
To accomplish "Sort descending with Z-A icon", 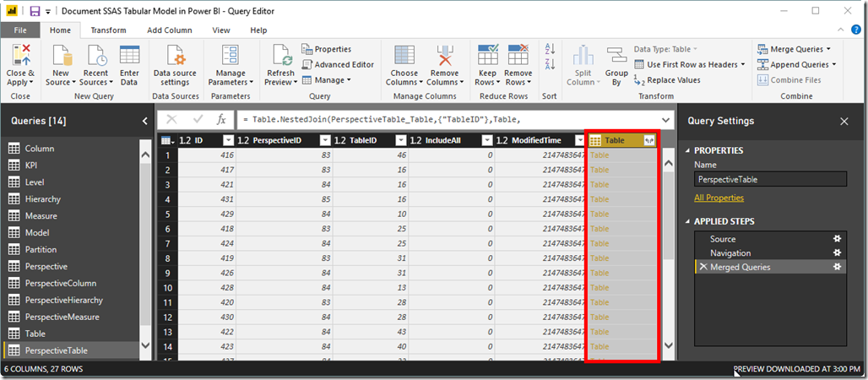I will [550, 62].
